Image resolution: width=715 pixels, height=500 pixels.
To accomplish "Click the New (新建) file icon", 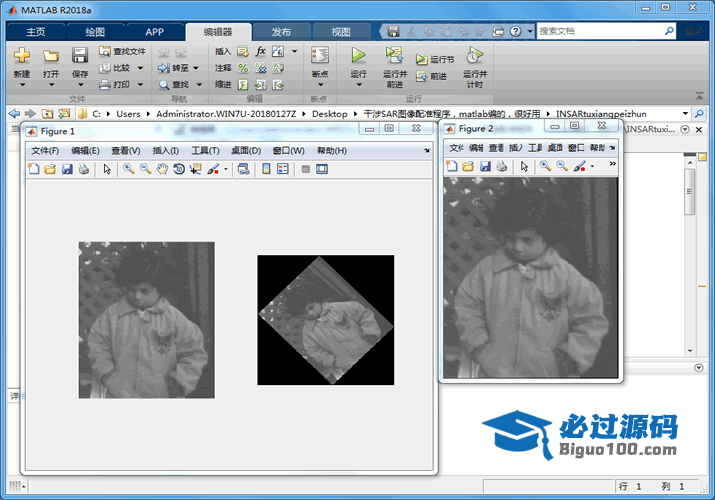I will (x=21, y=56).
